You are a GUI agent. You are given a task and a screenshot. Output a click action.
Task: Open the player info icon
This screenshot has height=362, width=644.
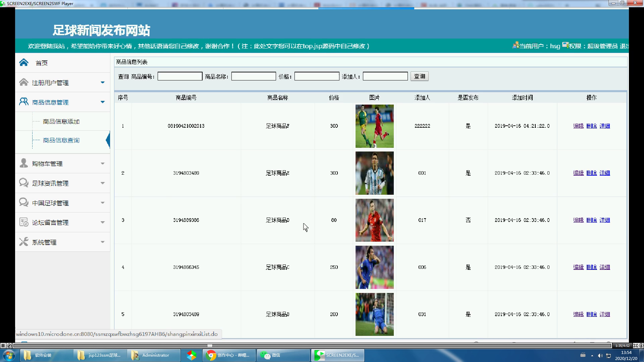(x=641, y=346)
